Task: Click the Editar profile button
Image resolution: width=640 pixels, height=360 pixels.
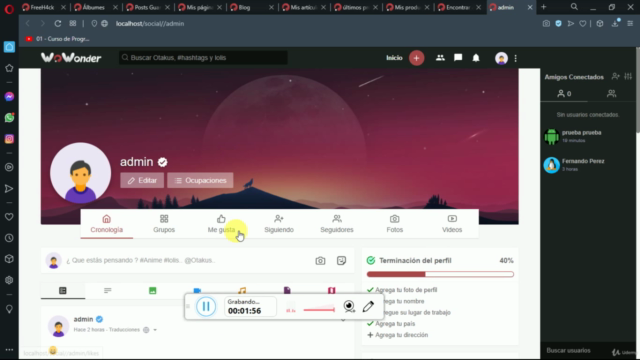Action: (142, 180)
